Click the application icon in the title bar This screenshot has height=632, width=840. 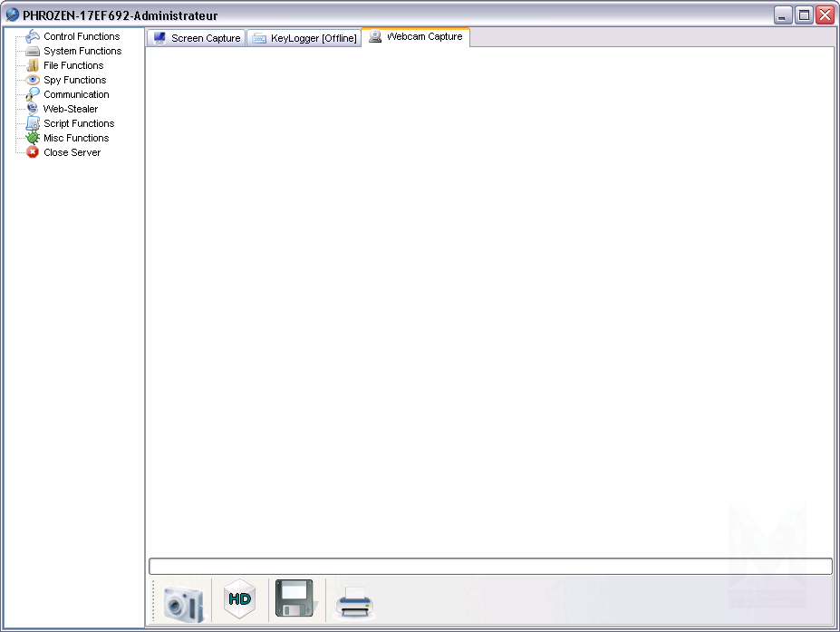tap(13, 15)
